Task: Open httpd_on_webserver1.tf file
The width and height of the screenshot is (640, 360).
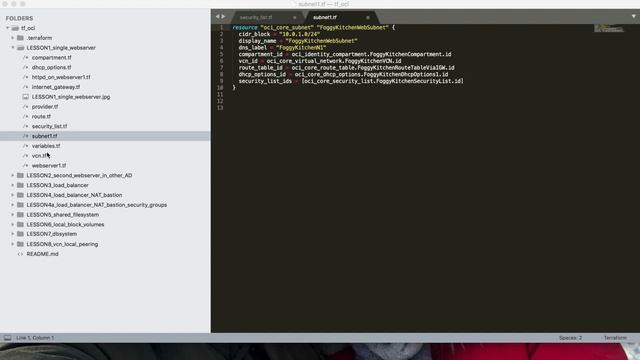Action: coord(61,77)
